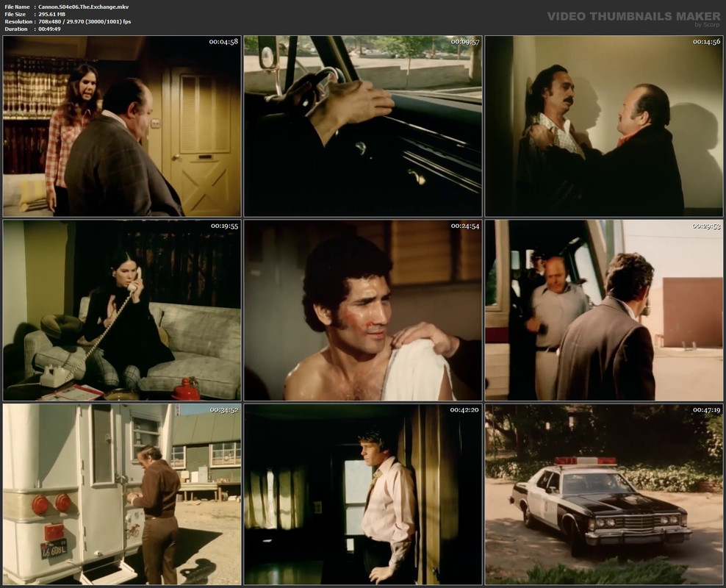Click the timestamp label 00:34:52
Viewport: 726px width, 588px height.
pos(224,409)
